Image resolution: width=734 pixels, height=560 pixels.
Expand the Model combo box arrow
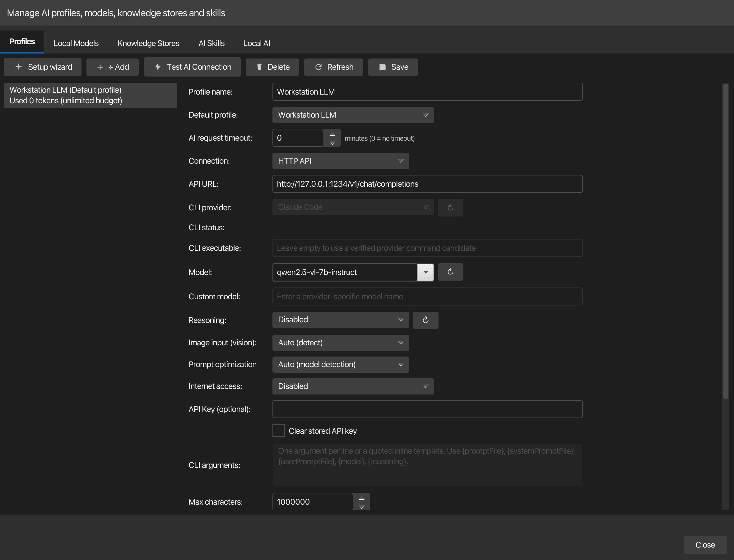[x=425, y=272]
